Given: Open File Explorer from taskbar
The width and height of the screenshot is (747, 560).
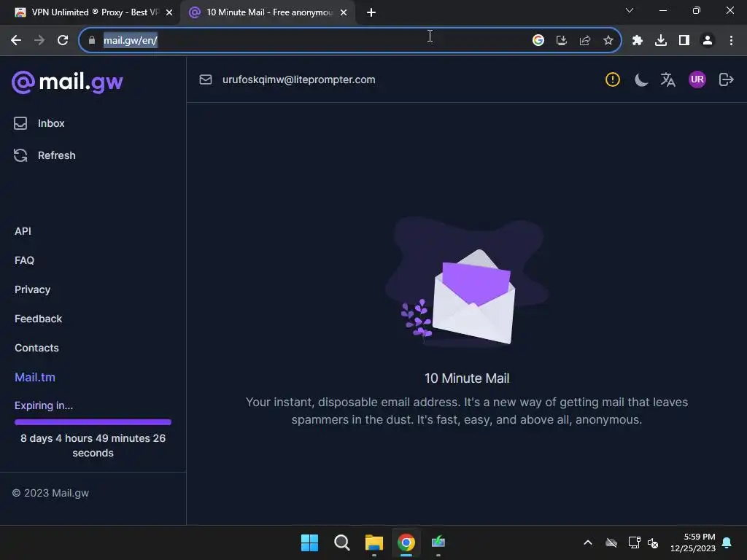Looking at the screenshot, I should tap(374, 542).
